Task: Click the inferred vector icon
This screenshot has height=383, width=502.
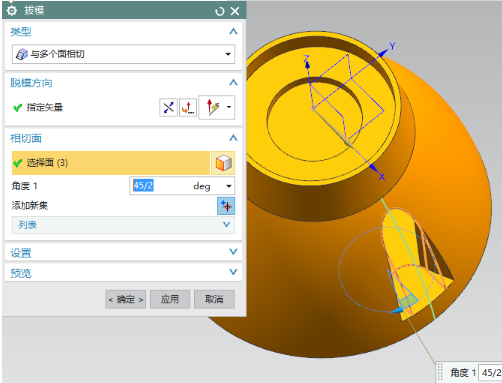Action: [x=213, y=107]
